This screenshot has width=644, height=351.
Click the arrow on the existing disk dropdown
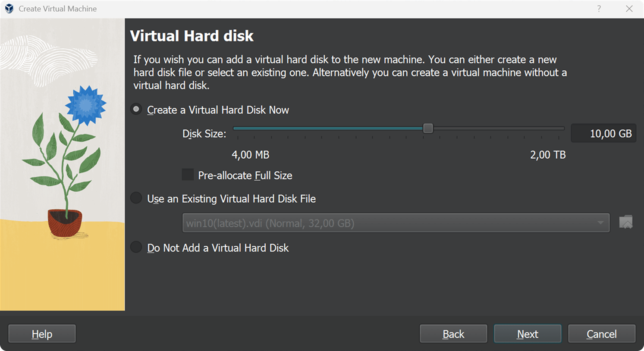(x=600, y=223)
